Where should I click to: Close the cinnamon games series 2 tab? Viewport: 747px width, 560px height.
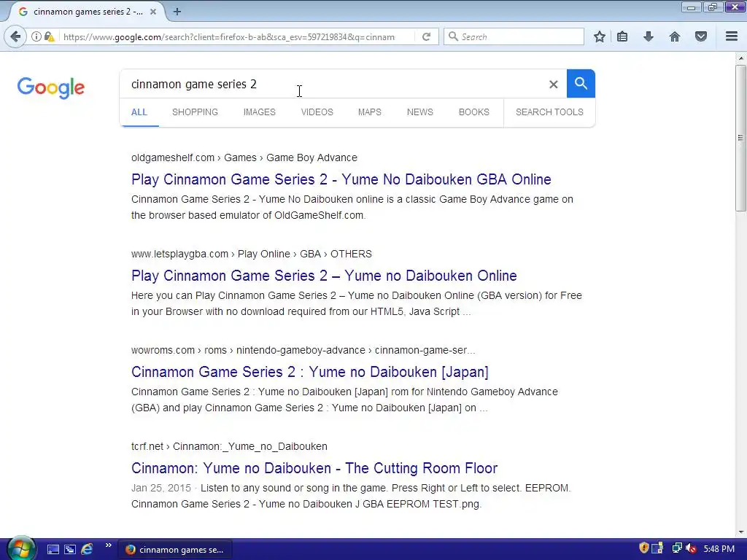(x=153, y=12)
